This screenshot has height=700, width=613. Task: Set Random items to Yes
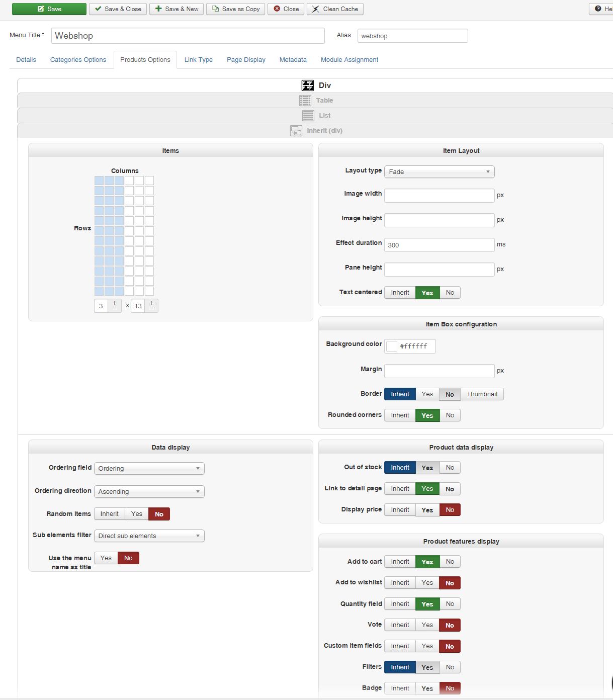pos(137,514)
